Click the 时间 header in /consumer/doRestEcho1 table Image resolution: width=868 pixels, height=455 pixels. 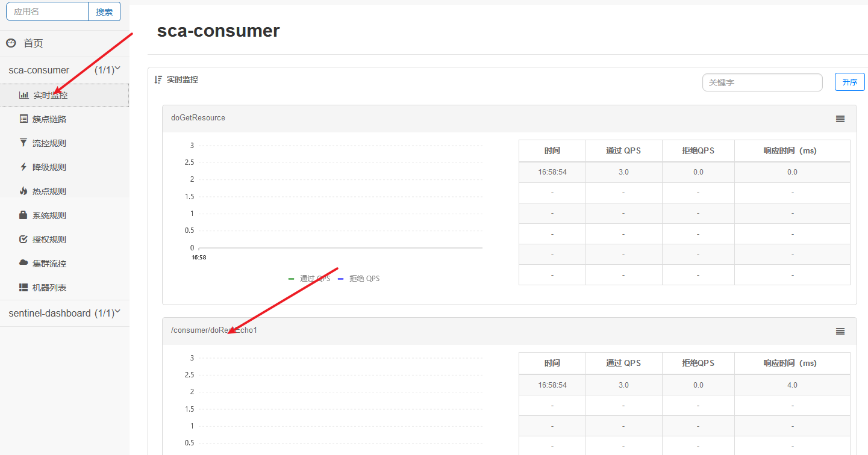coord(552,364)
